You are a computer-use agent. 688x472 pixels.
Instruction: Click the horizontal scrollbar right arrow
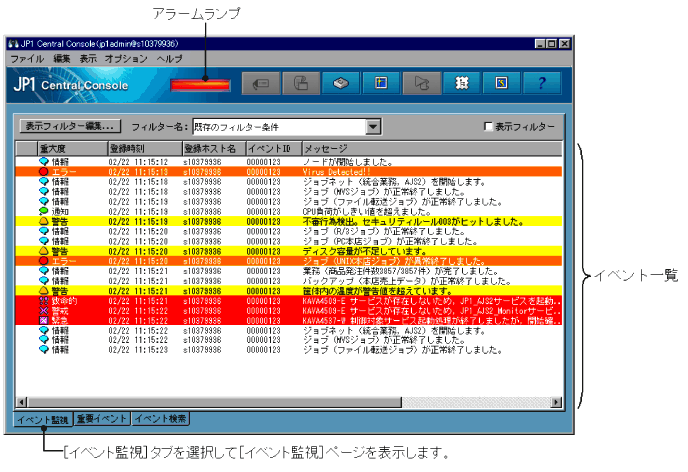[x=557, y=401]
